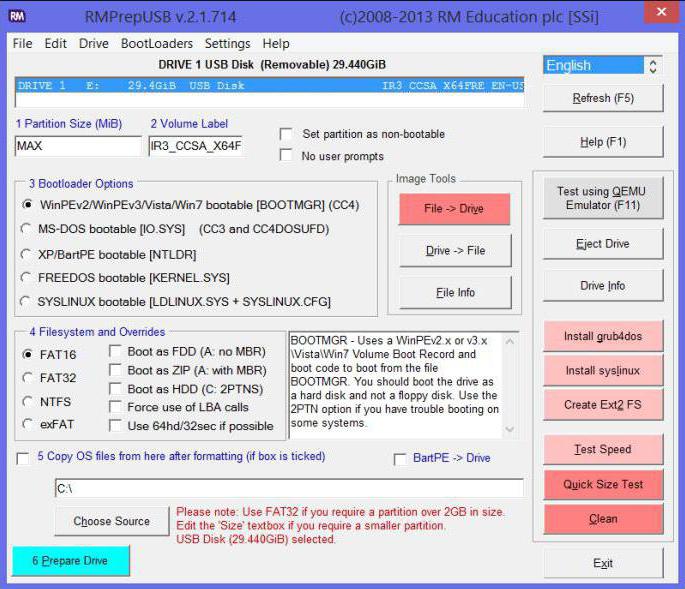Tick the No user prompts checkbox
The image size is (685, 589).
pos(286,155)
